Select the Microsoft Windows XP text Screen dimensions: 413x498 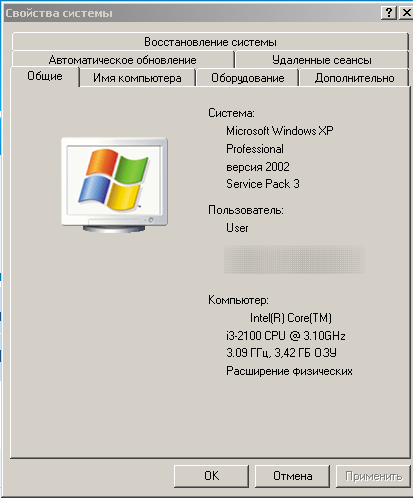pos(280,131)
